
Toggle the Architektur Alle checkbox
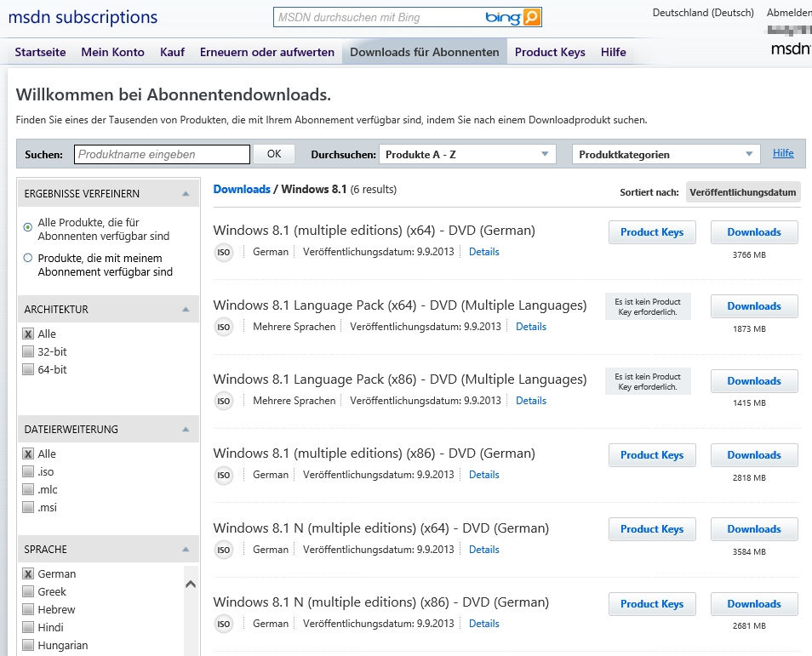click(x=28, y=334)
